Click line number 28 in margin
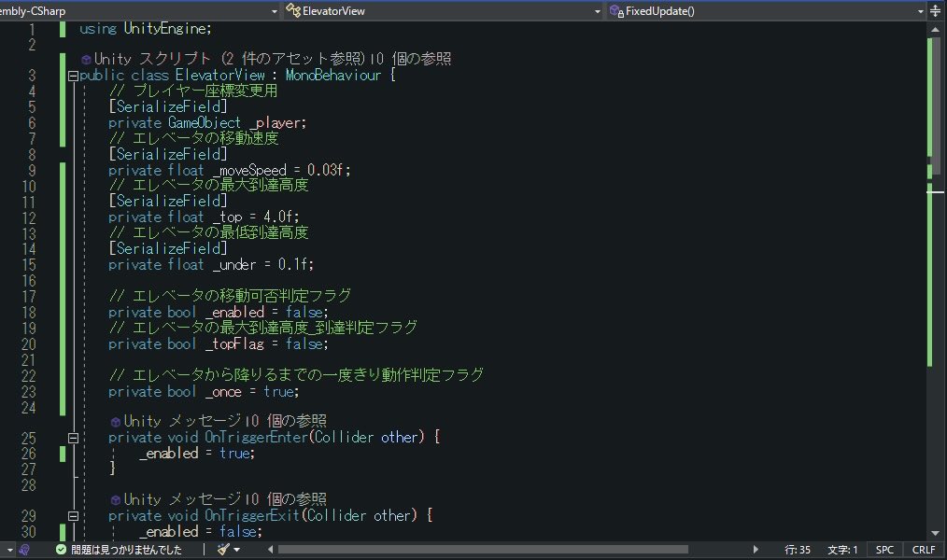 29,484
